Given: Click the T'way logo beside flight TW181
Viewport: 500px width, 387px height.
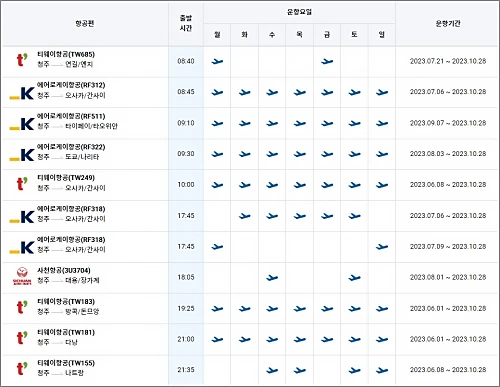Looking at the screenshot, I should point(22,338).
